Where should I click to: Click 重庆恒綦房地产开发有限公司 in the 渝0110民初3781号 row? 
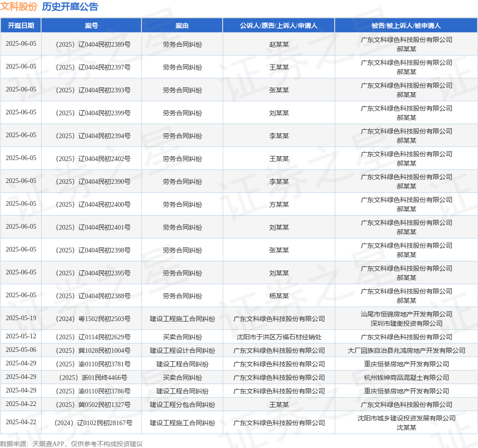[407, 364]
